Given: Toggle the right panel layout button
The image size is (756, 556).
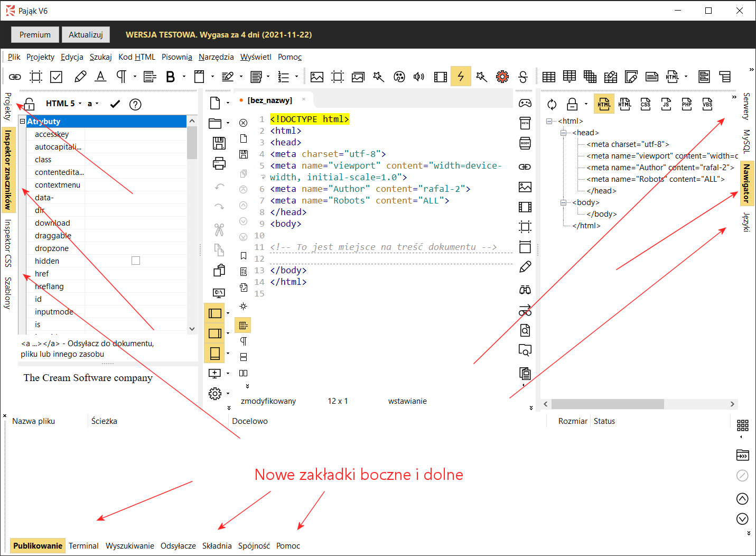Looking at the screenshot, I should pos(215,333).
